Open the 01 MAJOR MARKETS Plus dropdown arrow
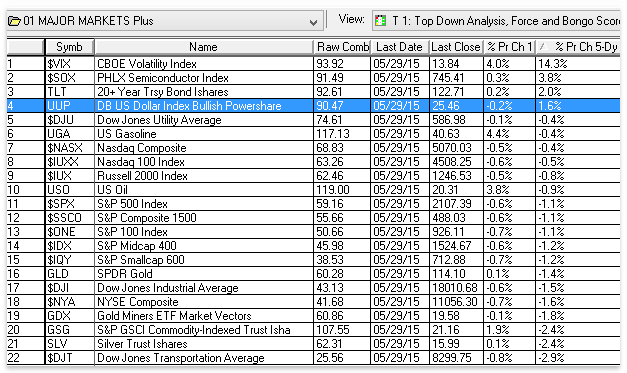The height and width of the screenshot is (373, 627). click(x=314, y=22)
